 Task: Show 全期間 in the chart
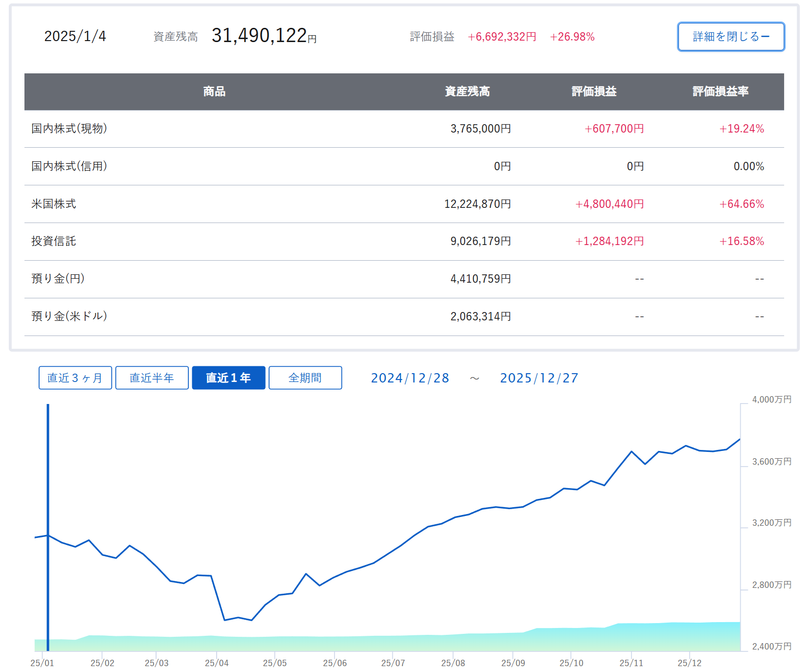pyautogui.click(x=305, y=378)
